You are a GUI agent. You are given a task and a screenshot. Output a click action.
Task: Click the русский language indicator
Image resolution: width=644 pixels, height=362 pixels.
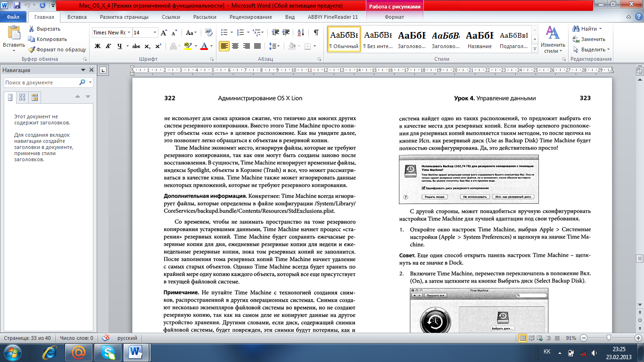point(127,338)
